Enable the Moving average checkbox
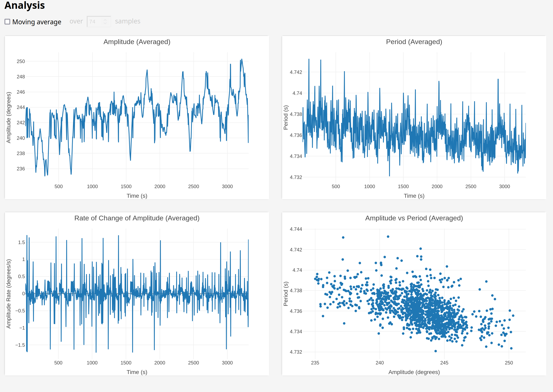The image size is (553, 392). click(x=8, y=22)
